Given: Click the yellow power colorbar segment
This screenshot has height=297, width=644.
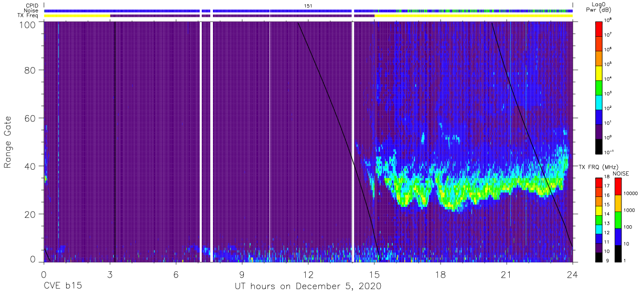Looking at the screenshot, I should pyautogui.click(x=599, y=72).
